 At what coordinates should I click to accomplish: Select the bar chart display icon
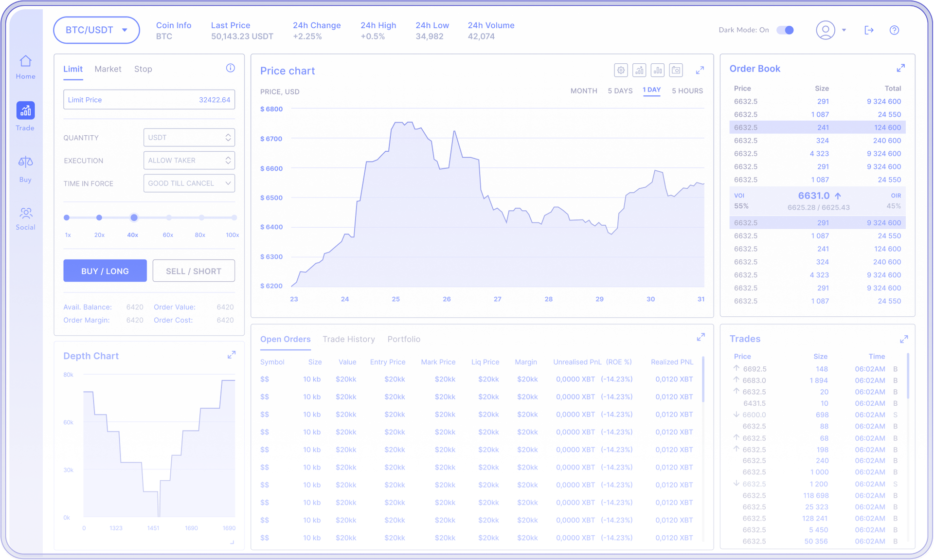658,70
